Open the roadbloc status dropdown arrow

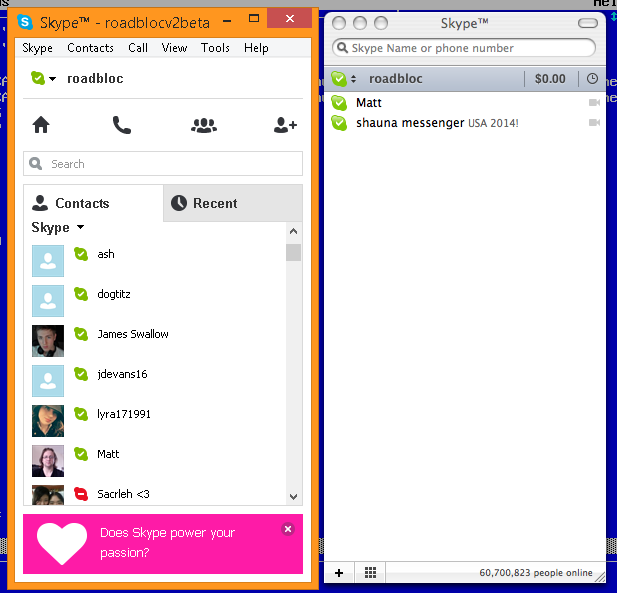click(52, 79)
